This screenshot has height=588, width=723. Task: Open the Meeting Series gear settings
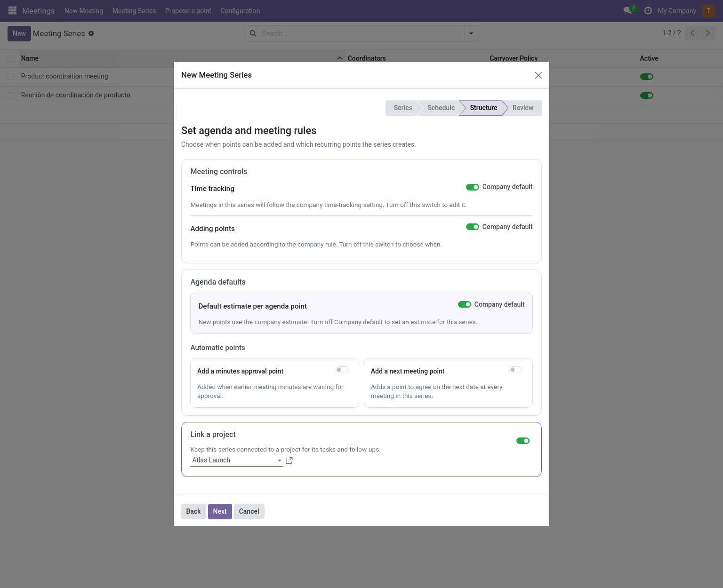point(91,33)
